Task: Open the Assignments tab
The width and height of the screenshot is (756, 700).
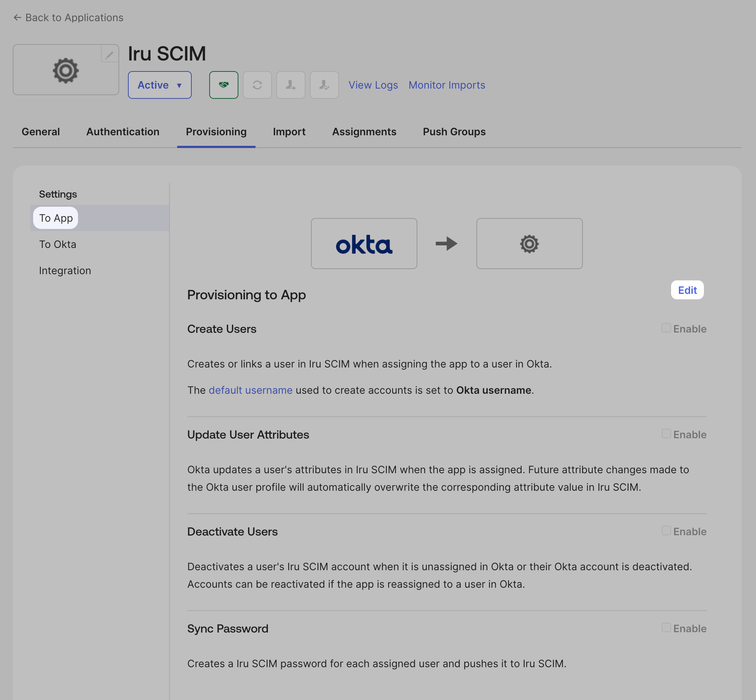Action: pos(364,132)
